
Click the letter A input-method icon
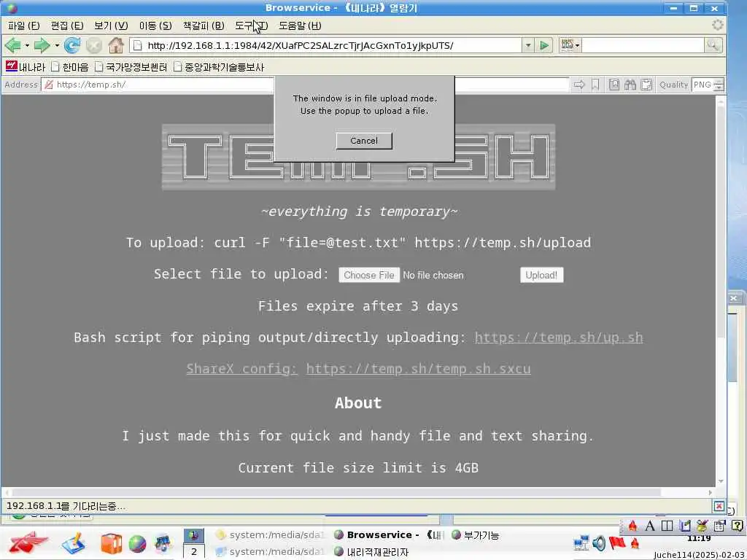[x=650, y=526]
